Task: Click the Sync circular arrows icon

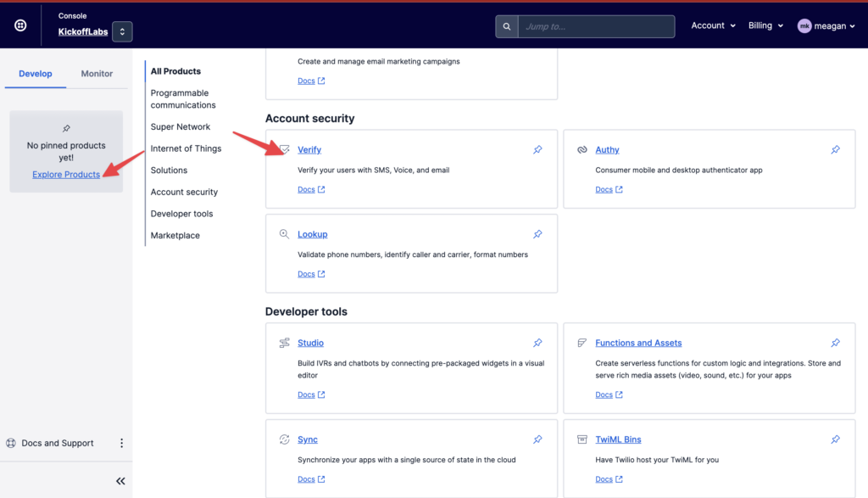Action: (284, 439)
